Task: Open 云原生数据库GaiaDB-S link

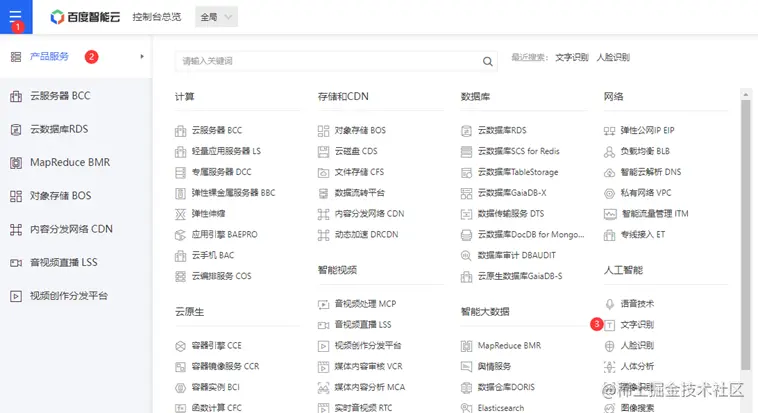Action: point(520,276)
